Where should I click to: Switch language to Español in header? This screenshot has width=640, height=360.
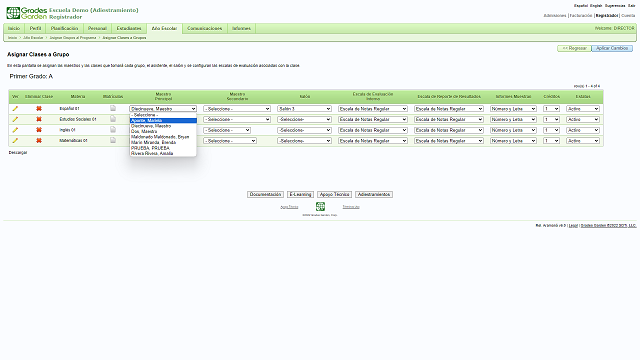pyautogui.click(x=581, y=6)
